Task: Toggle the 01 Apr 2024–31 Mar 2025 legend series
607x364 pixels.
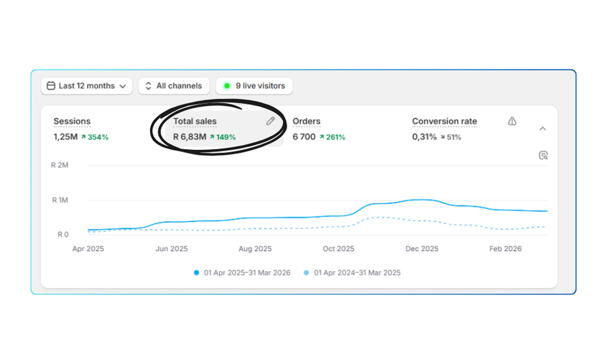Action: 352,272
